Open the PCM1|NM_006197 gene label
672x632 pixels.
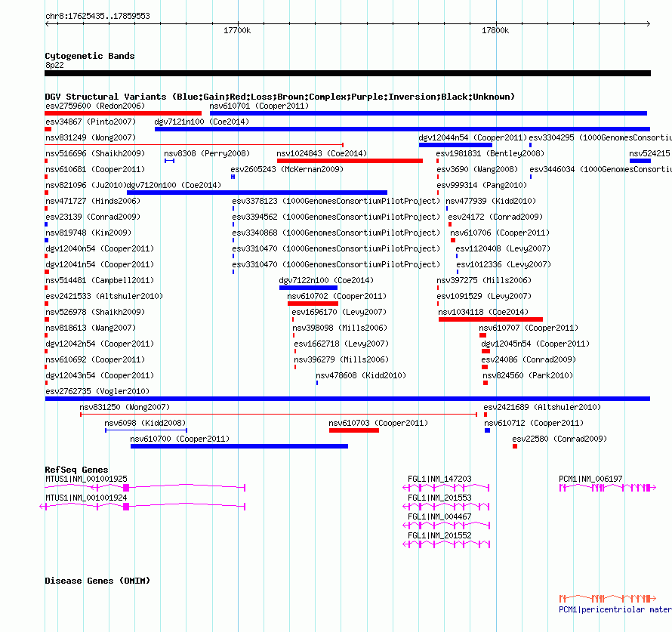[x=590, y=479]
